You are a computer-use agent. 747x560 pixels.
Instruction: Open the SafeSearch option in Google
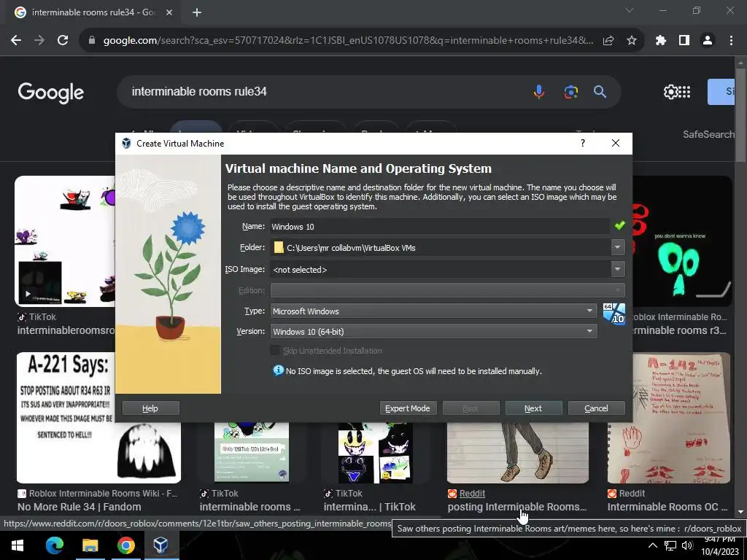coord(708,134)
